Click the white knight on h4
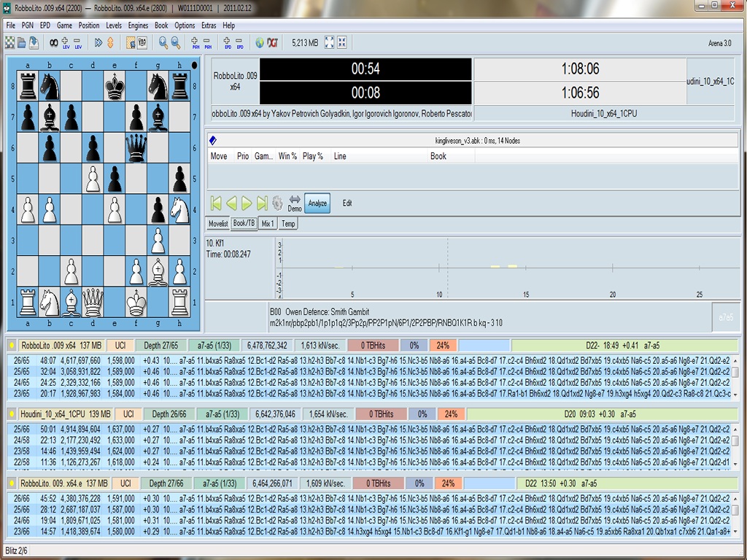 [x=179, y=210]
